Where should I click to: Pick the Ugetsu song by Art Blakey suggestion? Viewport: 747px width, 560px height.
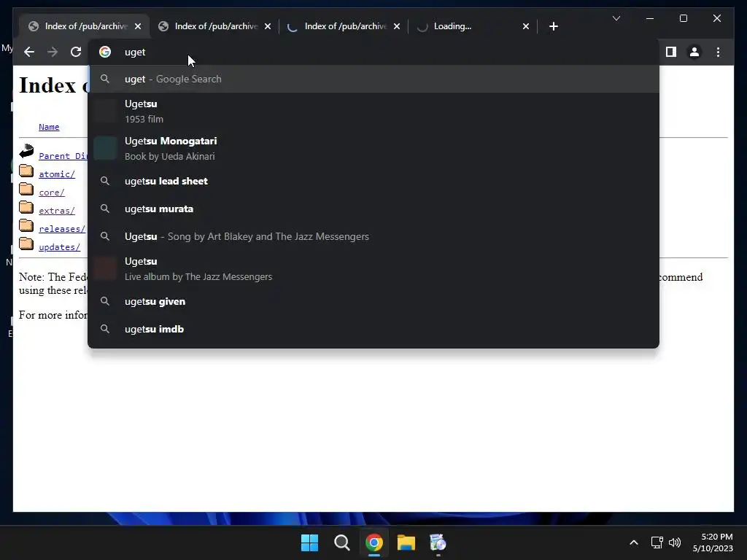click(x=373, y=236)
